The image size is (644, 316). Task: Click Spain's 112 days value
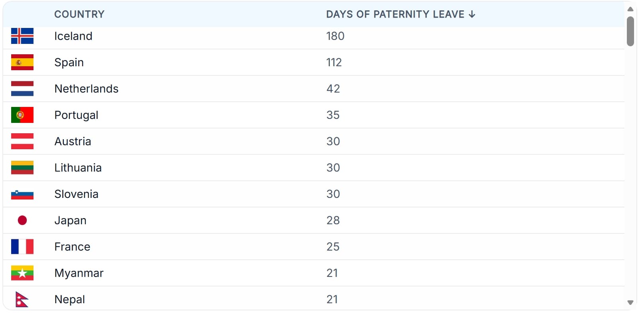334,62
